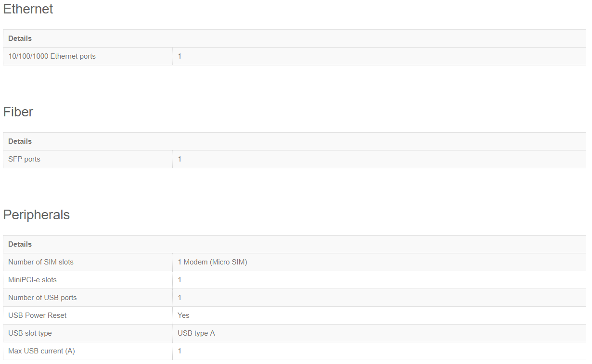Click the MiniPCI-e slots value link

[180, 280]
